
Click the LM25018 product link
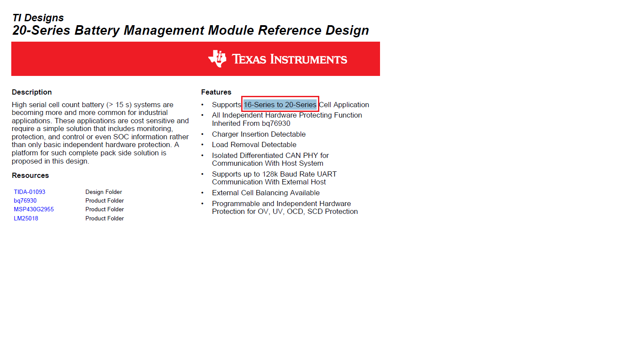26,218
